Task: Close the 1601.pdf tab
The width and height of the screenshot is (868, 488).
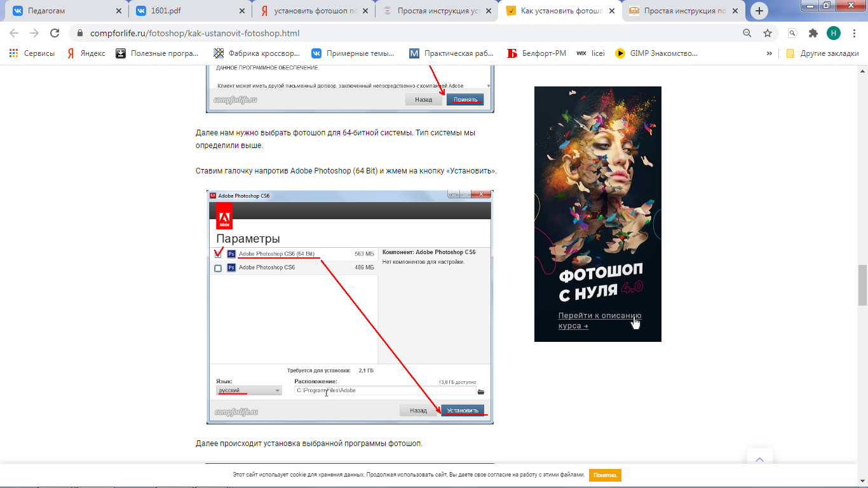Action: tap(242, 11)
